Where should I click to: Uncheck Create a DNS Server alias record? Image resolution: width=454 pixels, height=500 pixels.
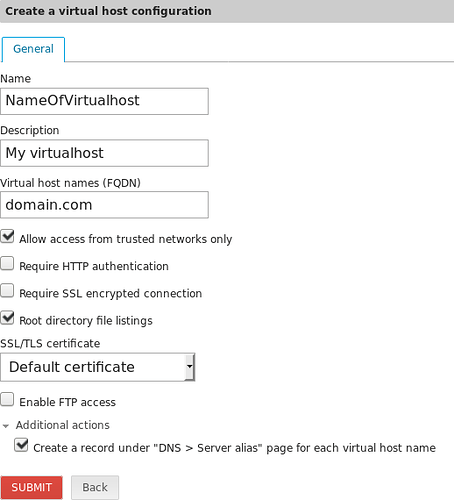click(21, 445)
